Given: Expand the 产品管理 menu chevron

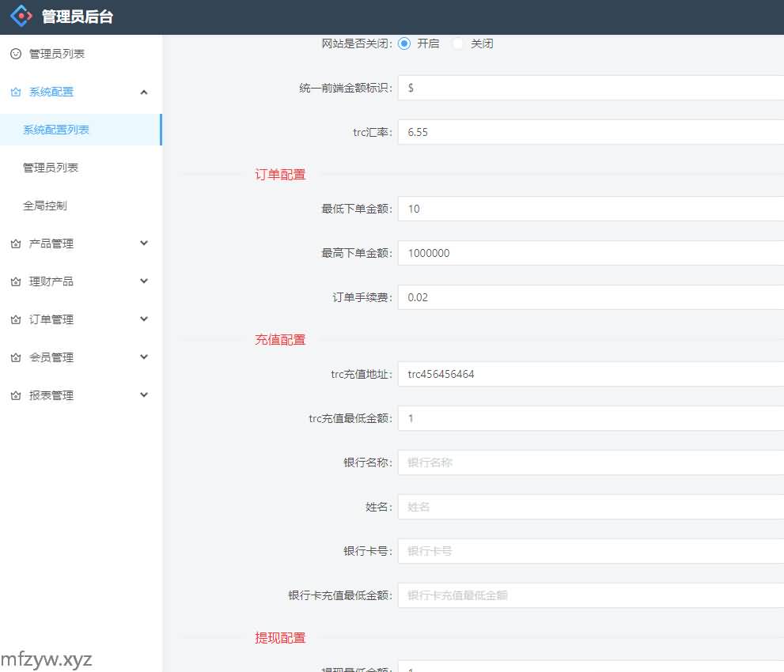Looking at the screenshot, I should coord(143,244).
